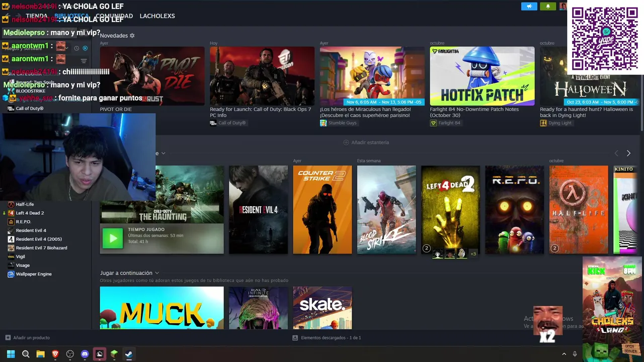Click the recent activity clock icon in sidebar

76,48
